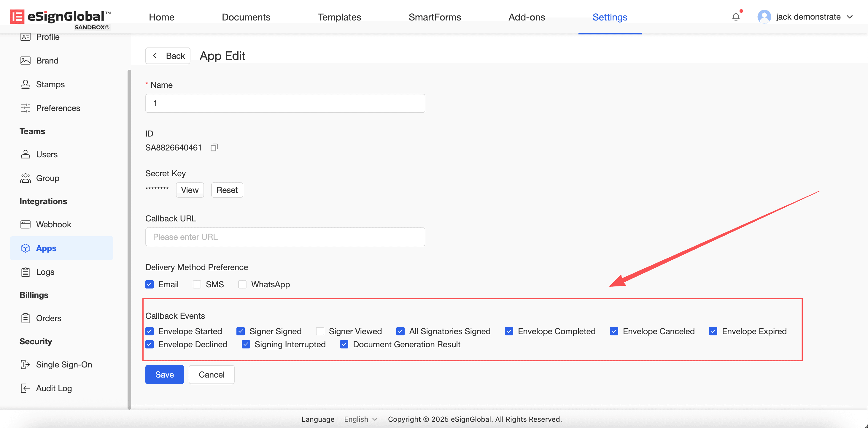Enable the SMS delivery checkbox
The height and width of the screenshot is (428, 868).
(x=197, y=284)
